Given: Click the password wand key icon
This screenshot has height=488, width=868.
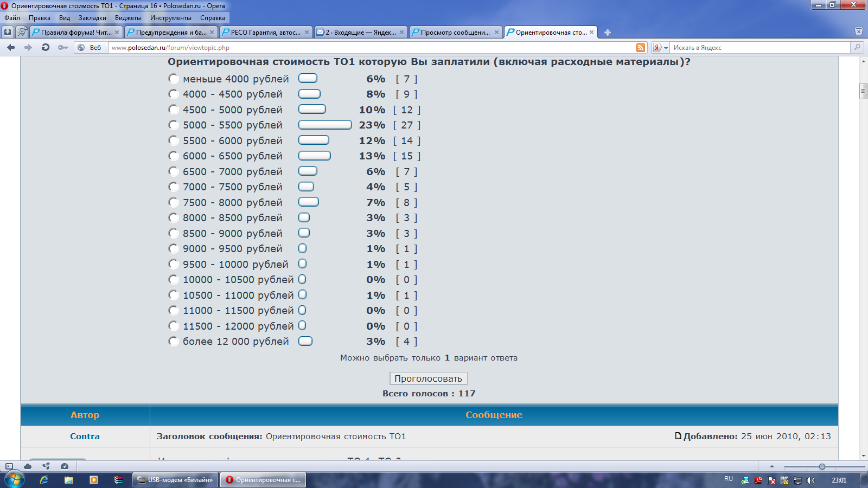Looking at the screenshot, I should [63, 48].
